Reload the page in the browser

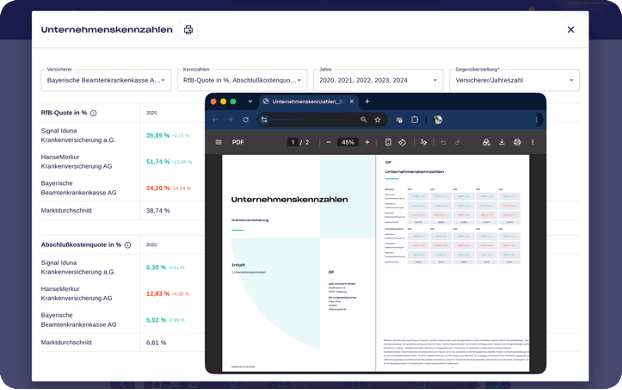(x=246, y=119)
